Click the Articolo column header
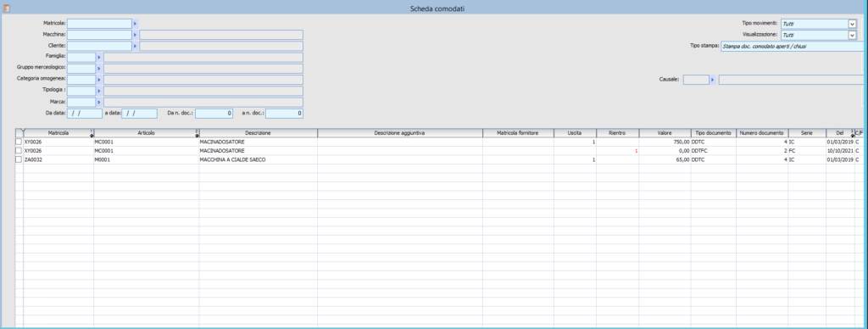 [x=146, y=133]
